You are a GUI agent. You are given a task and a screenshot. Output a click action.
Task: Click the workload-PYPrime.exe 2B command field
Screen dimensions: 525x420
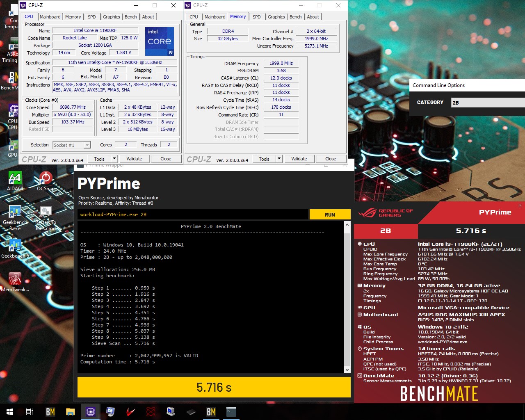[192, 215]
